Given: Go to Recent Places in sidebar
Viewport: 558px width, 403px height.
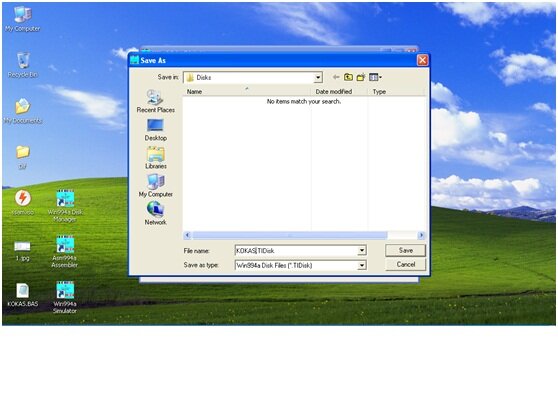Looking at the screenshot, I should pos(156,101).
